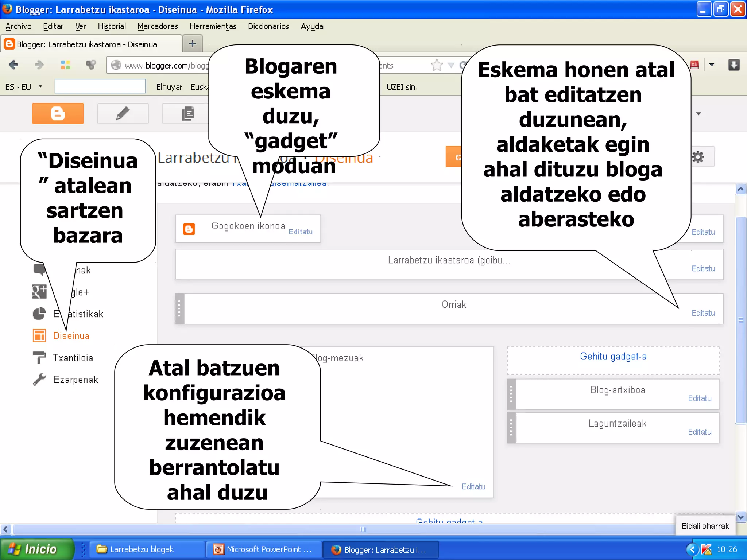This screenshot has width=747, height=560.
Task: Open the Historial menu
Action: pyautogui.click(x=112, y=26)
